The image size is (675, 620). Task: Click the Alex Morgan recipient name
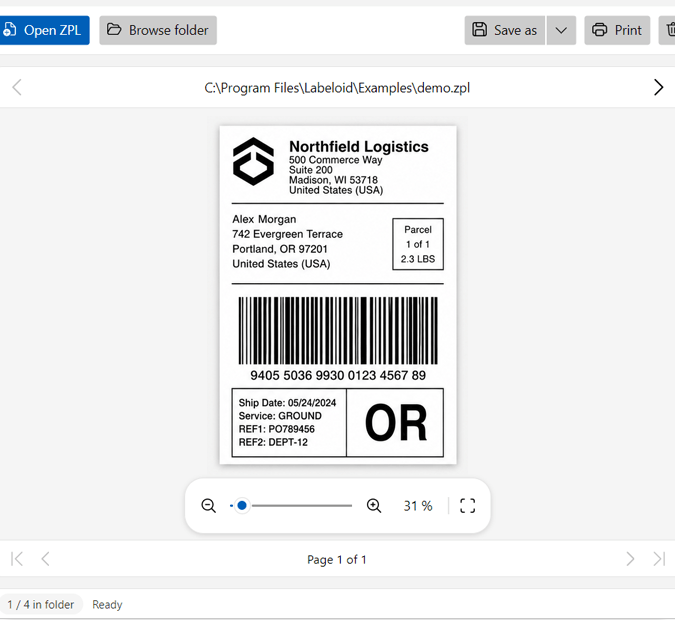pos(264,219)
